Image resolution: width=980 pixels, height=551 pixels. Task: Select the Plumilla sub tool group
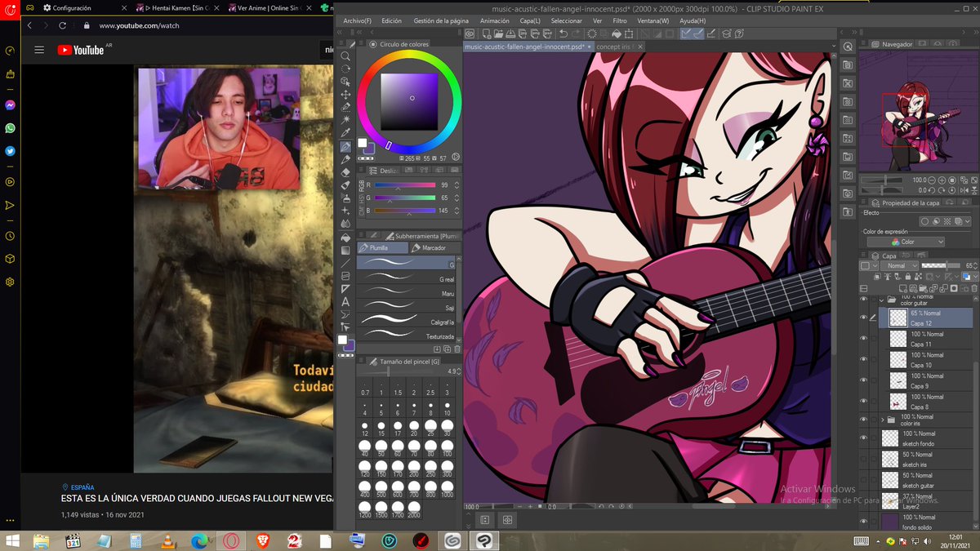click(x=383, y=247)
